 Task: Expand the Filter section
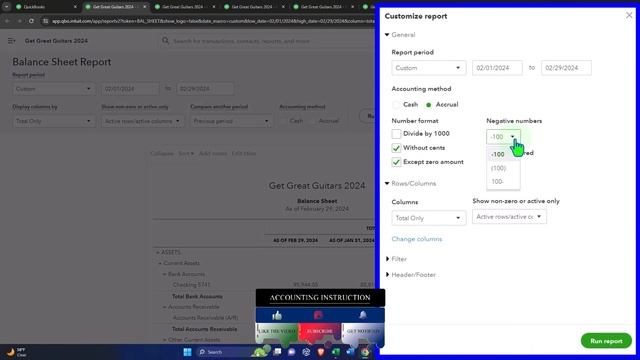[387, 259]
